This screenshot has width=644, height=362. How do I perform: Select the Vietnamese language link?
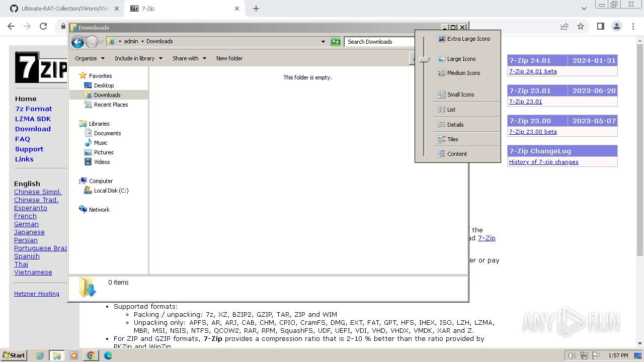tap(33, 273)
